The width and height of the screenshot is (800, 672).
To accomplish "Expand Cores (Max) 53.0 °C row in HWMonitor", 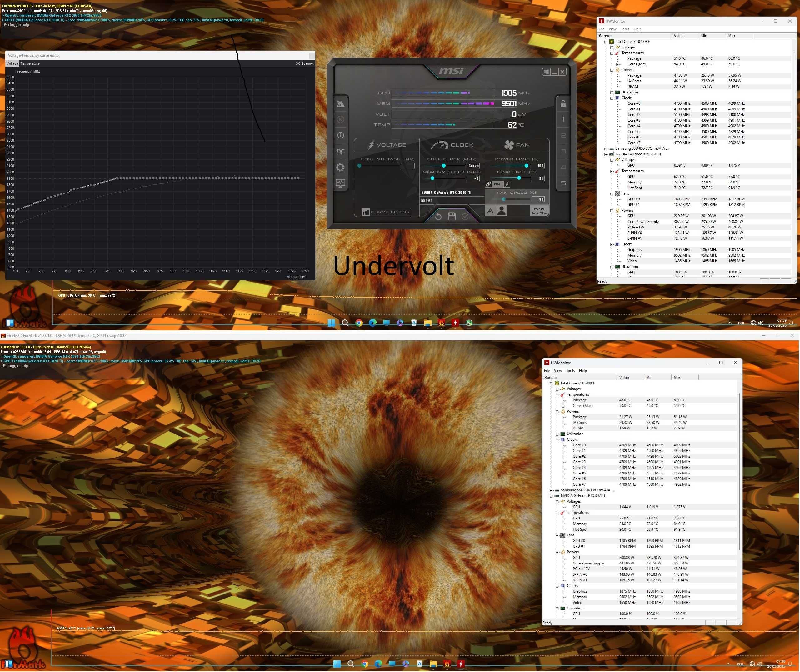I will (563, 406).
